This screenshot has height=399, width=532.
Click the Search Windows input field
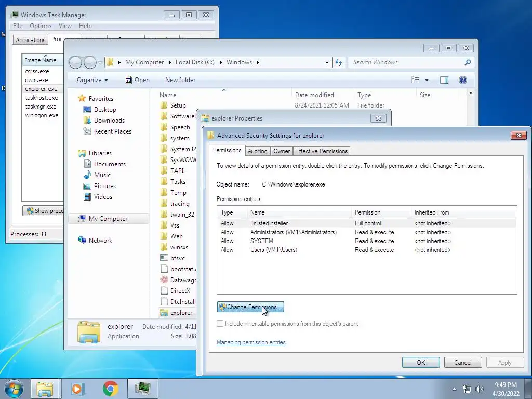(x=407, y=62)
